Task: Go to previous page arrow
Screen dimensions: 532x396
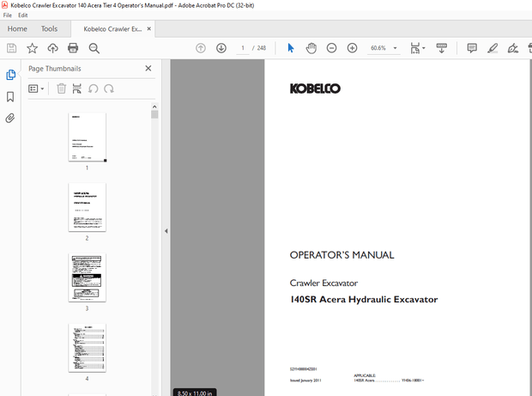Action: (x=201, y=48)
